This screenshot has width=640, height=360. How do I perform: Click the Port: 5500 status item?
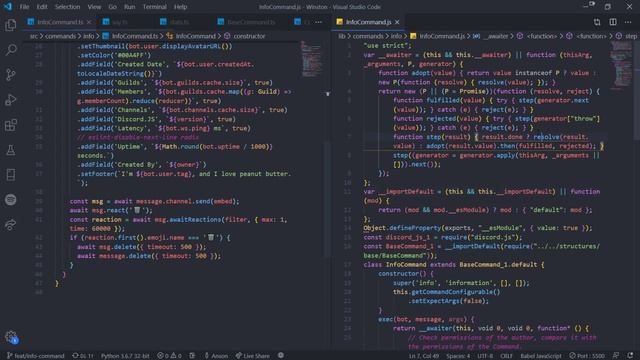tap(587, 356)
